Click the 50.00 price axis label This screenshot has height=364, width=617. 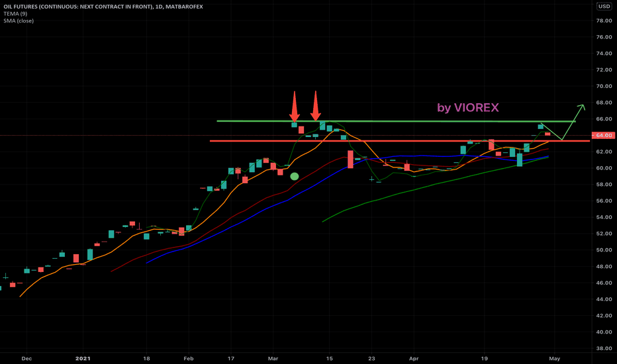point(604,250)
